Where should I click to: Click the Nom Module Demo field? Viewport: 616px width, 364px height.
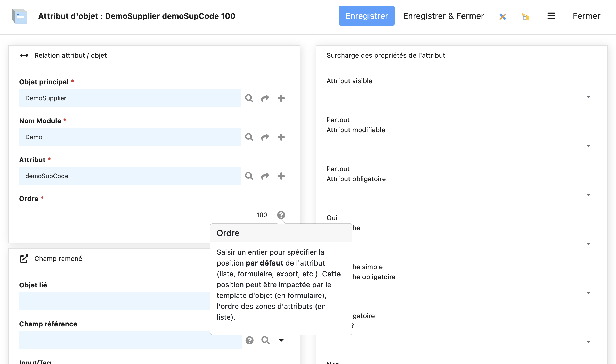130,137
